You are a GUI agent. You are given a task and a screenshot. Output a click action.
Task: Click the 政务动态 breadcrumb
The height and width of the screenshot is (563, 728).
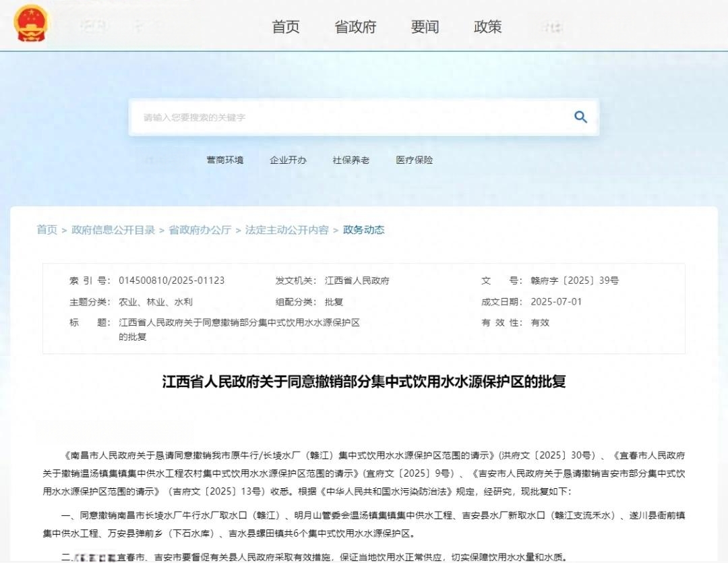[364, 230]
